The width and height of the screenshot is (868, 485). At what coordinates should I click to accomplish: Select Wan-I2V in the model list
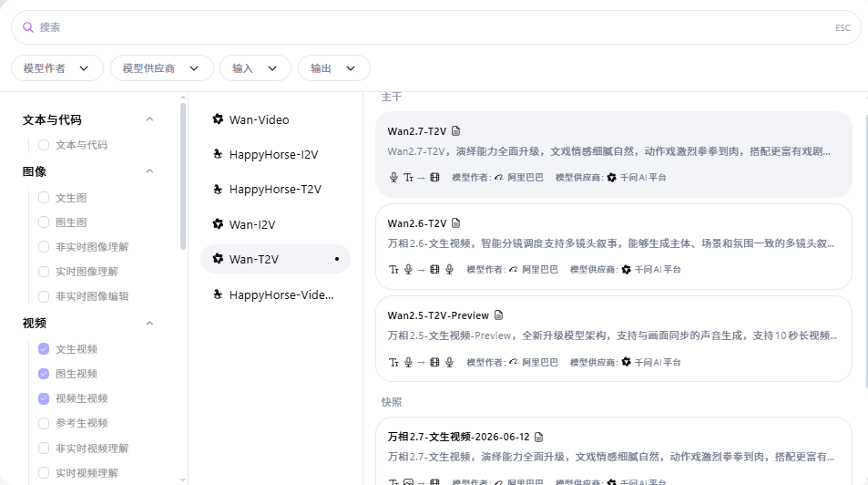click(x=275, y=224)
